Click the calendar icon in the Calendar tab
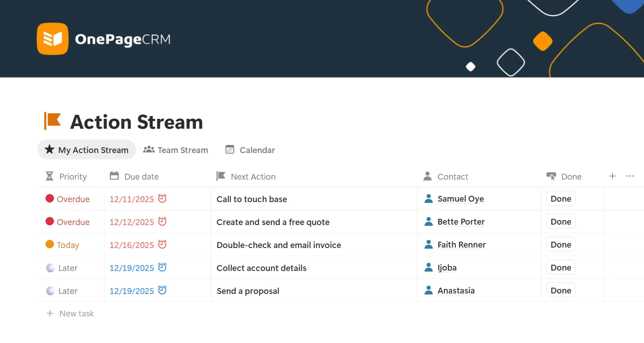This screenshot has height=343, width=644. point(230,149)
